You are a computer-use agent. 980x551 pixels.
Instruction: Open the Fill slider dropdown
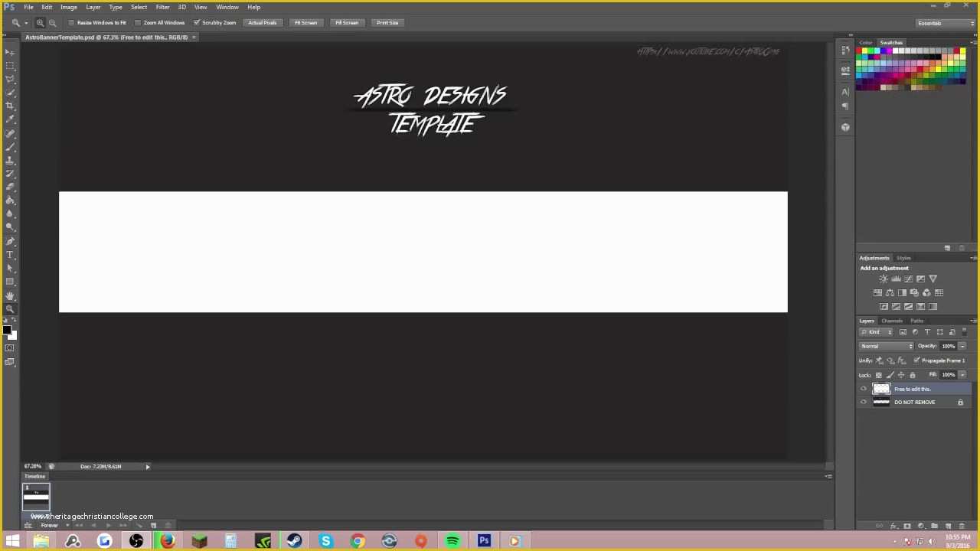(x=962, y=375)
